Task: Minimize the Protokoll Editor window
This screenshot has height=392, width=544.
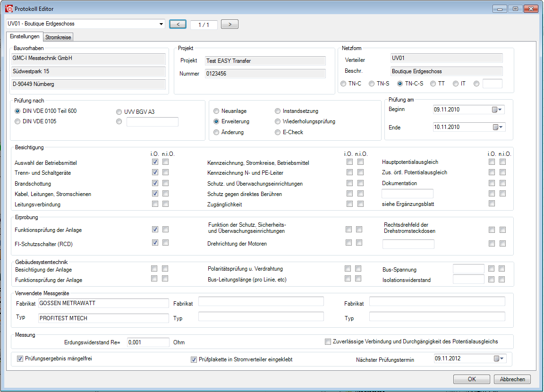Action: click(500, 9)
